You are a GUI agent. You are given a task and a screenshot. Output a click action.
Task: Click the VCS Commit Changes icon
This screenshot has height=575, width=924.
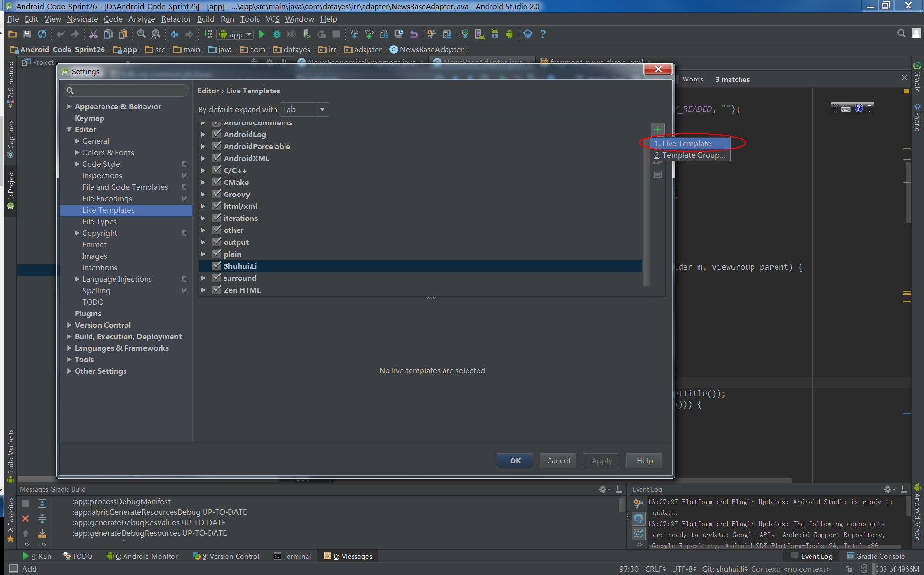click(x=369, y=34)
